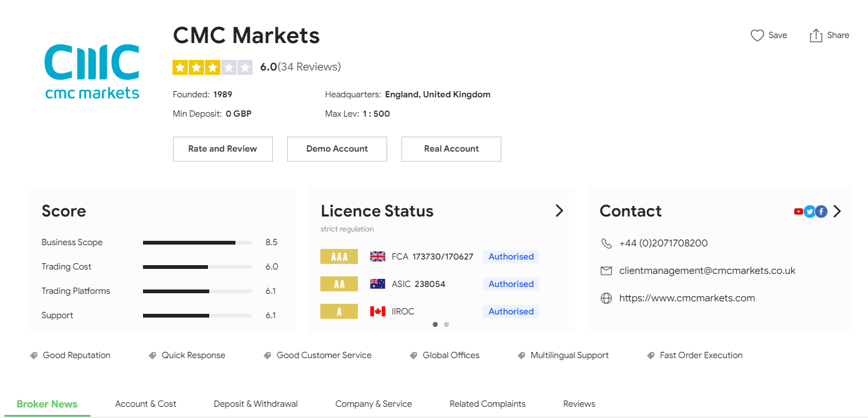Expand the Contact section chevron
The image size is (868, 418).
pos(837,211)
